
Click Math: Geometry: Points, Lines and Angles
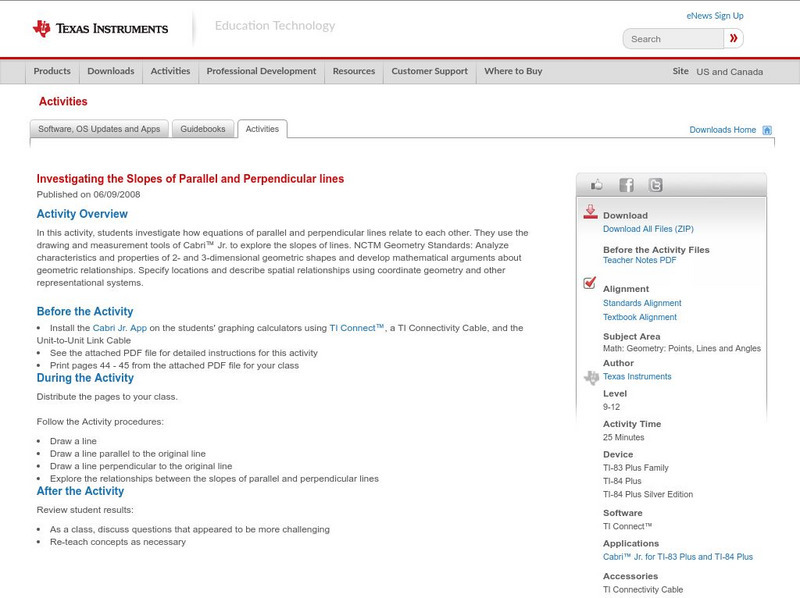(682, 348)
